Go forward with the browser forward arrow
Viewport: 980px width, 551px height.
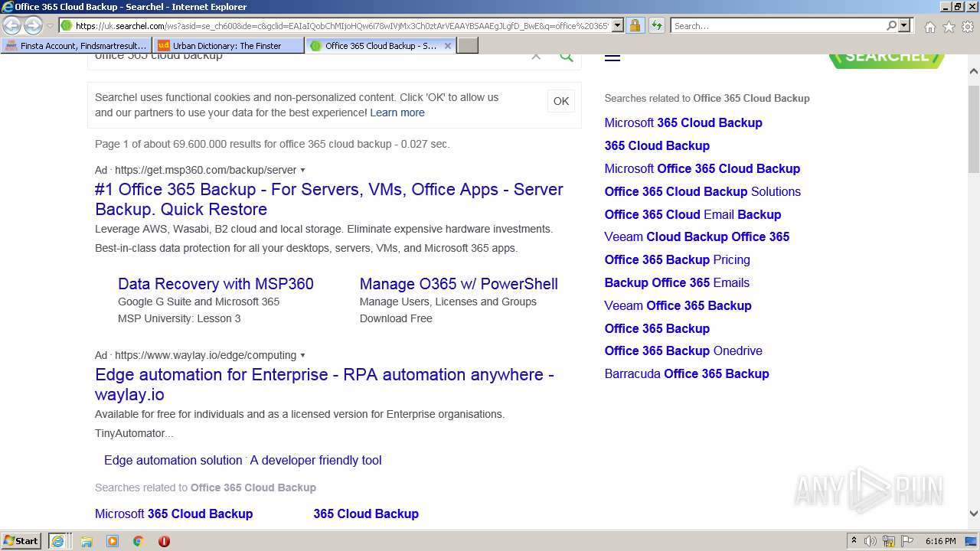coord(33,26)
